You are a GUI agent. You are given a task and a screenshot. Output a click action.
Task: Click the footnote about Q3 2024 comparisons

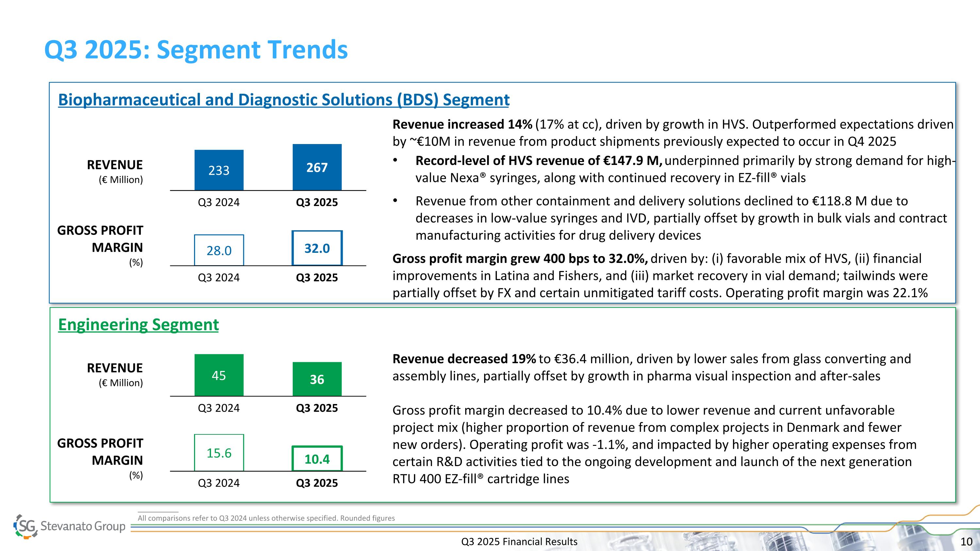tap(266, 518)
